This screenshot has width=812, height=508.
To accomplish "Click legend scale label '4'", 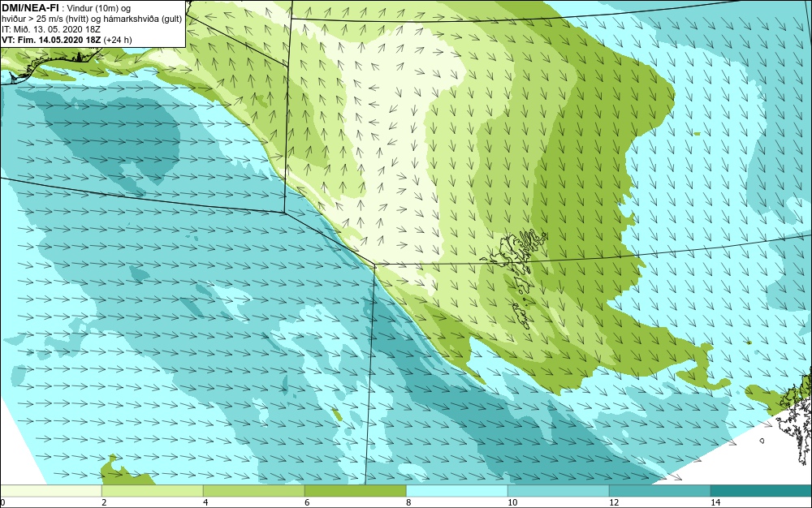I will 205,503.
